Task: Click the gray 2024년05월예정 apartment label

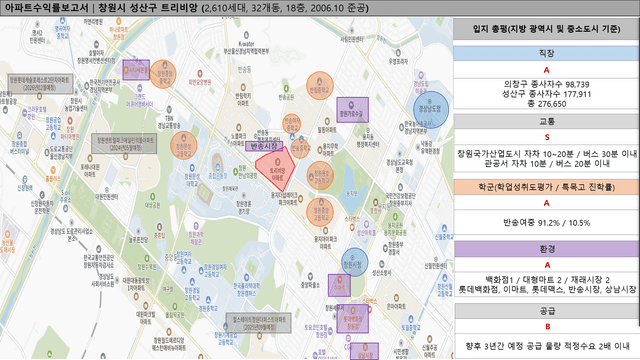Action: 124,143
